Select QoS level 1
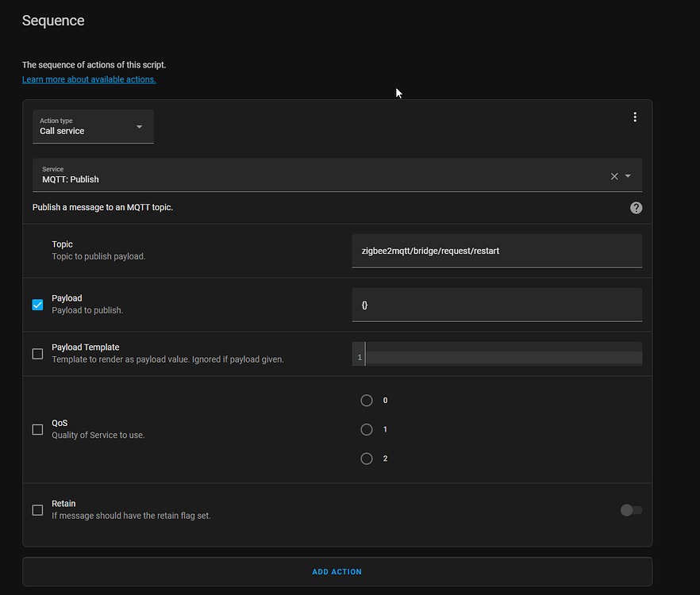 367,429
